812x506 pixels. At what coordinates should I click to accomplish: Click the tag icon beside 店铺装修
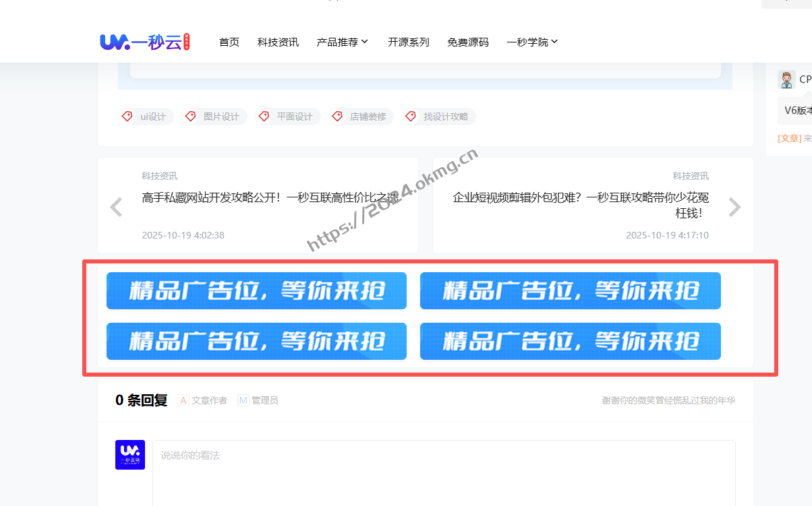(337, 116)
